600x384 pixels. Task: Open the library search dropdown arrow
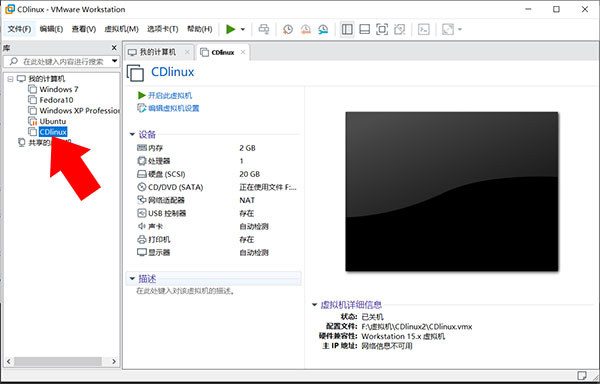[114, 61]
